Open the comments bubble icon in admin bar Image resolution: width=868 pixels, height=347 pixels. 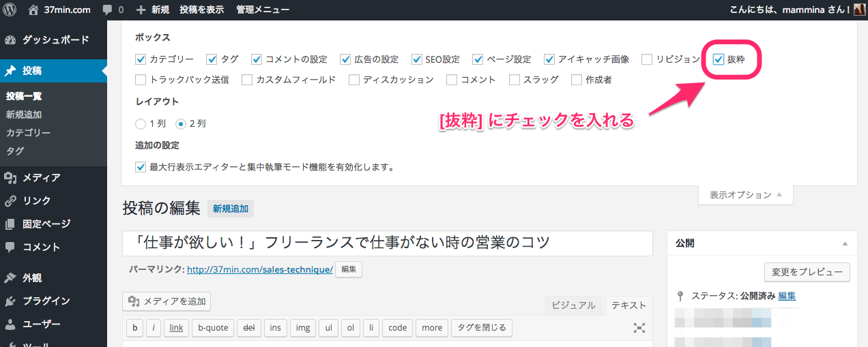107,10
